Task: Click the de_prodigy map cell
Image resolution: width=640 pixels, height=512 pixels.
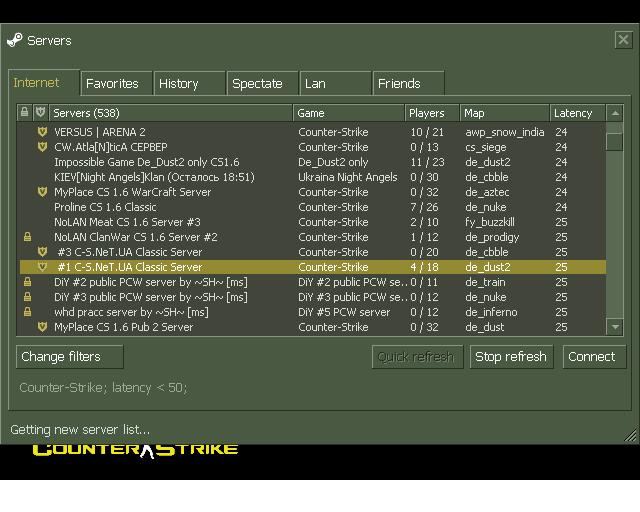Action: pos(492,237)
